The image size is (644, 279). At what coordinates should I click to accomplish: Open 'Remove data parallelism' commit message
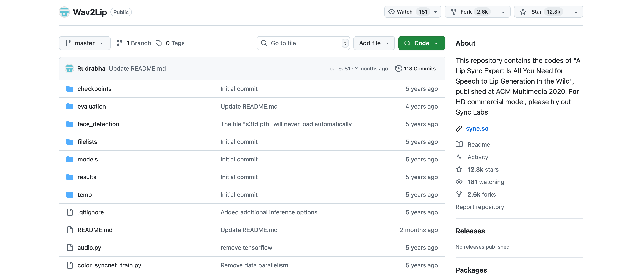254,265
